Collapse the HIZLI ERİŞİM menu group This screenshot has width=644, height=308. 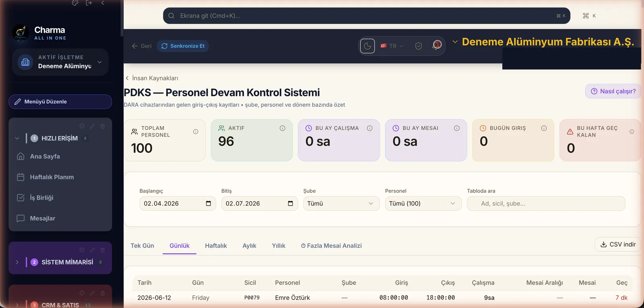click(17, 138)
